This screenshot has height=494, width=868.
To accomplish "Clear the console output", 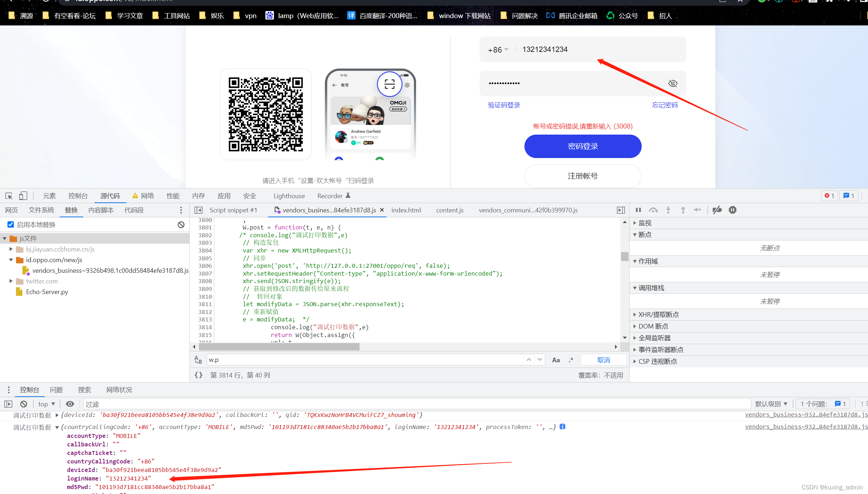I will coord(24,404).
